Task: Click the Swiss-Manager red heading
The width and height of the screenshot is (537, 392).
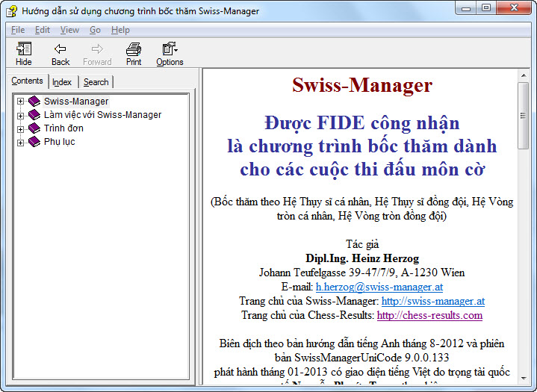Action: tap(362, 85)
